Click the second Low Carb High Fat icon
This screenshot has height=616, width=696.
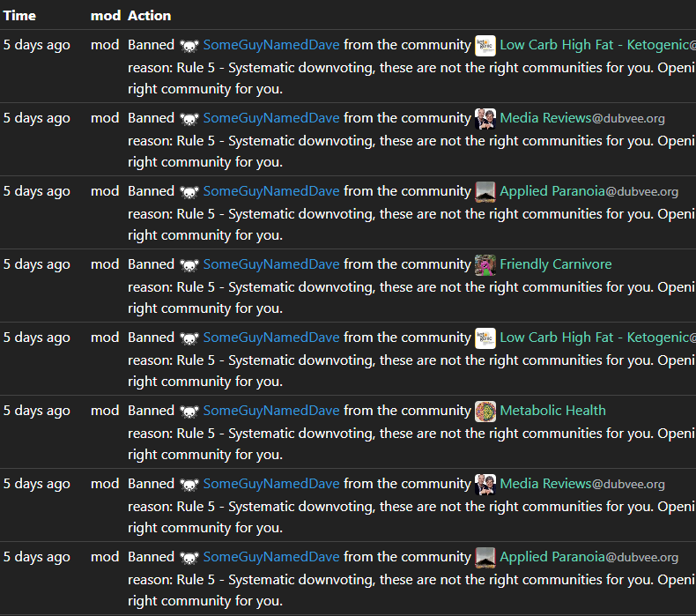485,338
